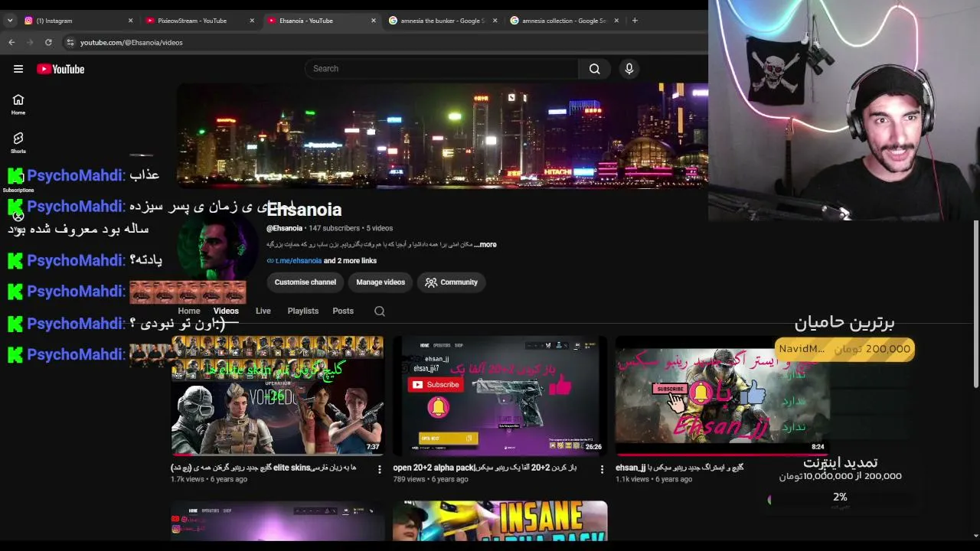View site information icon in address bar

tap(70, 42)
